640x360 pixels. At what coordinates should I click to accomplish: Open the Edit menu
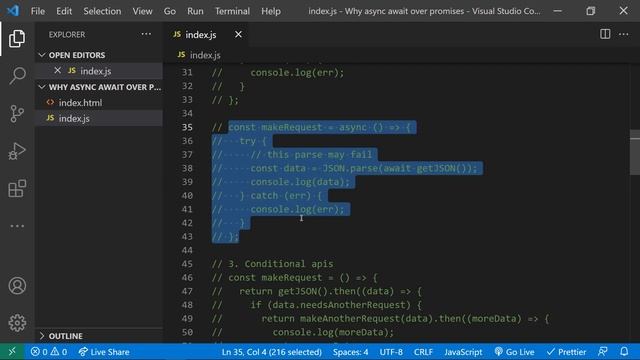[64, 11]
